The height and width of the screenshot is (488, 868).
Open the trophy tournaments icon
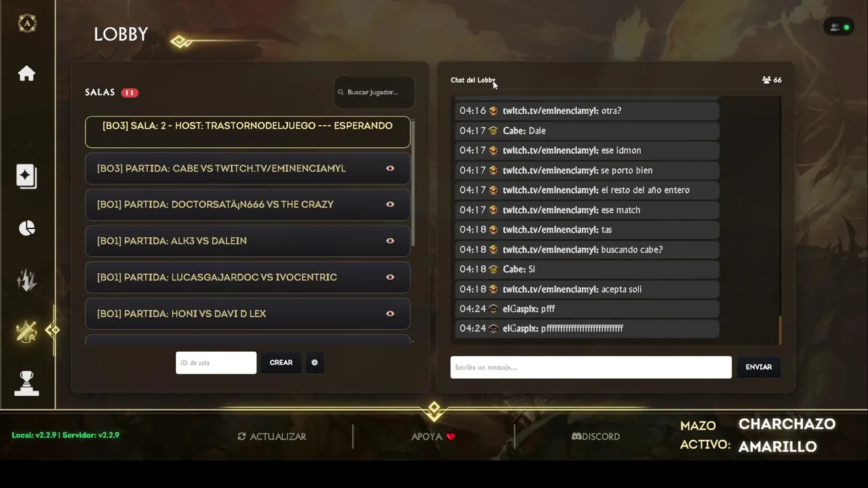26,384
